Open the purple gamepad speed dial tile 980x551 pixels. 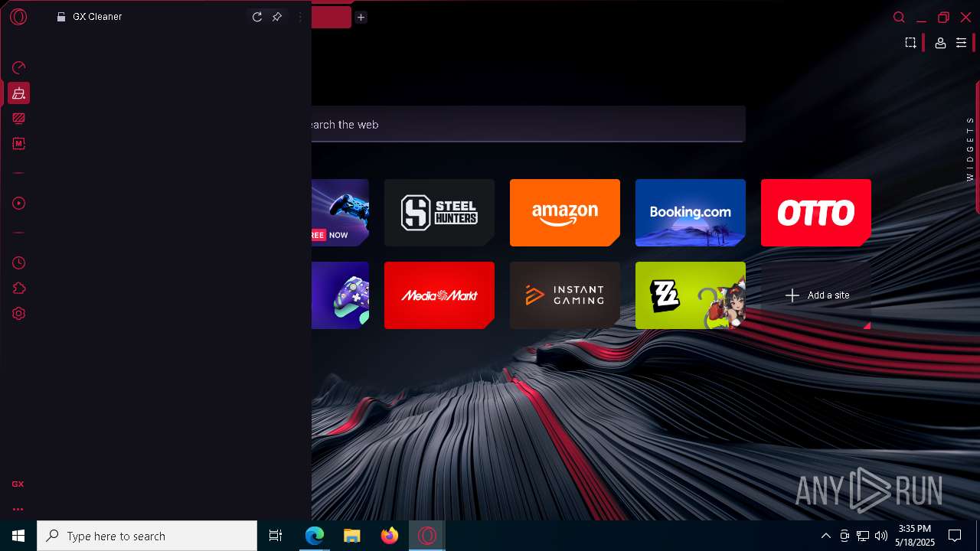pyautogui.click(x=341, y=295)
